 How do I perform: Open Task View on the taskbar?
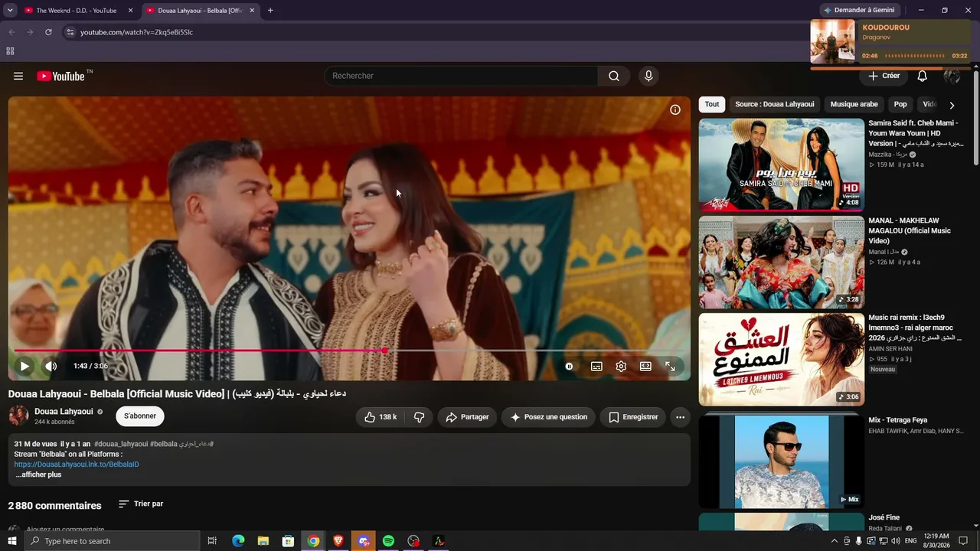pos(212,541)
